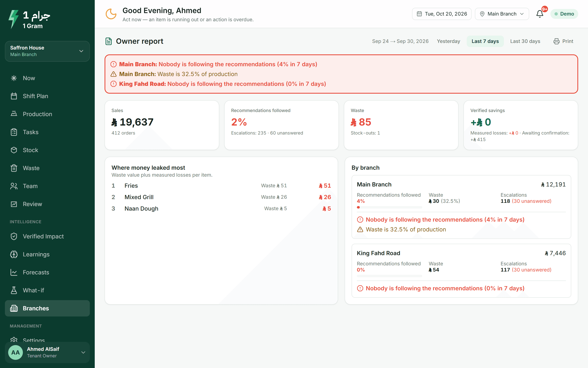Click the Waste 85 summary card
This screenshot has height=368, width=588.
click(x=401, y=125)
